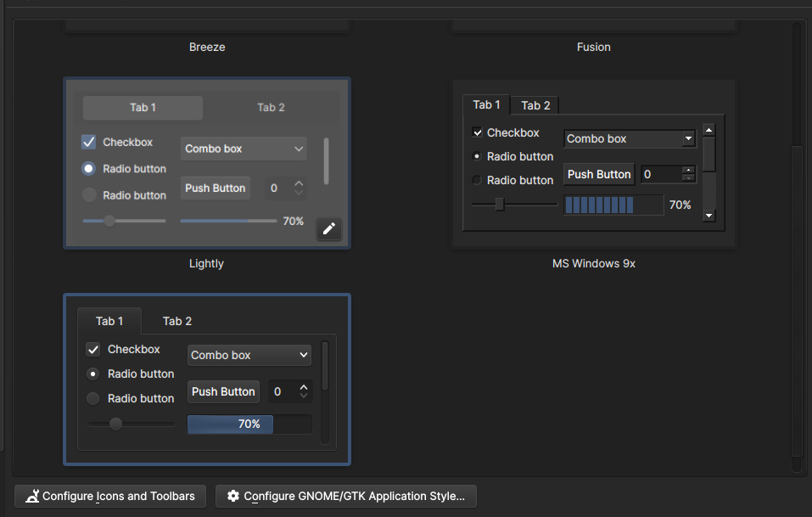Click the 70% label in Lightly preview
Viewport: 812px width, 517px height.
[x=293, y=222]
